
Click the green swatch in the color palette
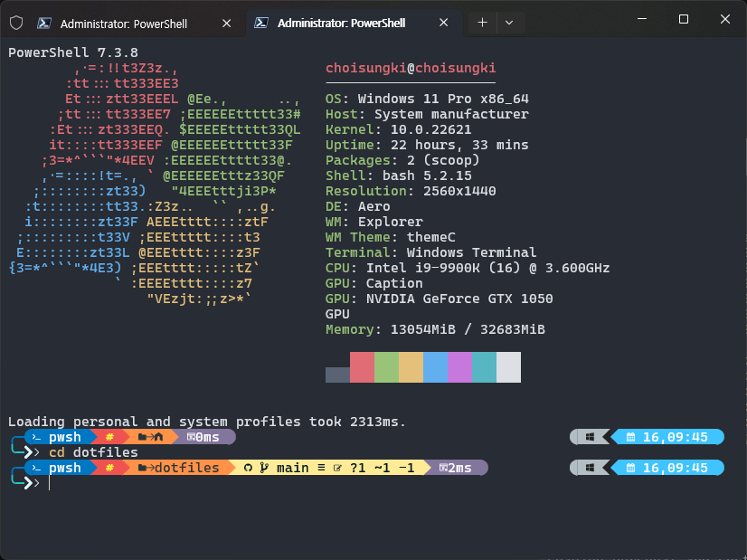click(387, 367)
